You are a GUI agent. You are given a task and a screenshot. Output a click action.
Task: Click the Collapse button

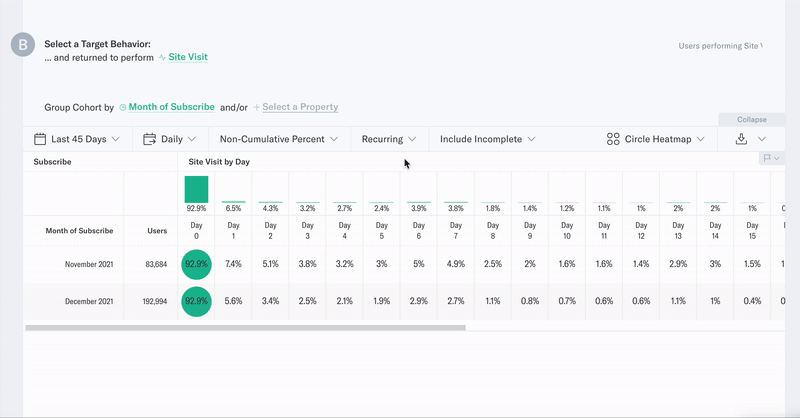pos(752,119)
